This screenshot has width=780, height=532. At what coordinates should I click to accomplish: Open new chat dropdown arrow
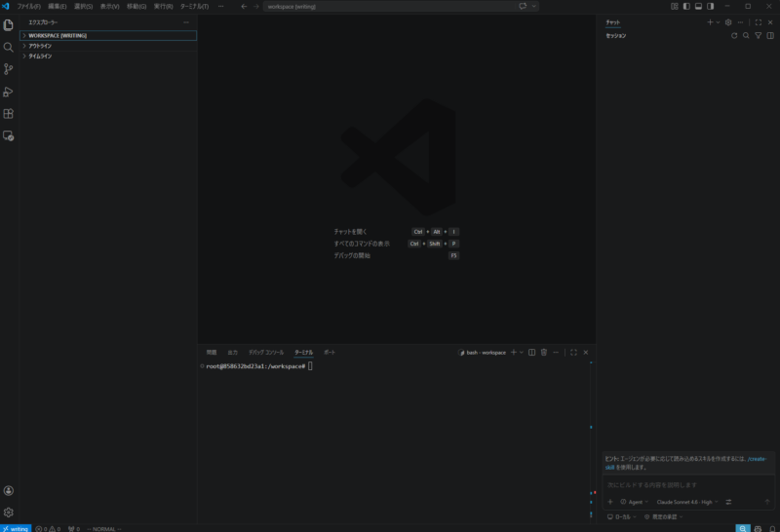click(718, 22)
